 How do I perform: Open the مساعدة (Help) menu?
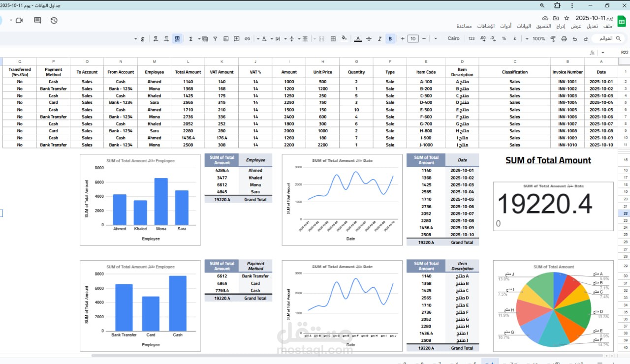464,26
